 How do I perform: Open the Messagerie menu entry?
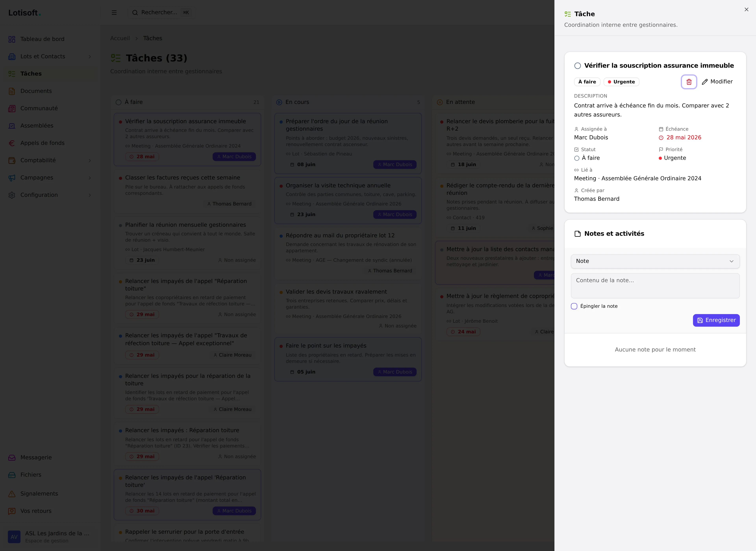pyautogui.click(x=50, y=458)
